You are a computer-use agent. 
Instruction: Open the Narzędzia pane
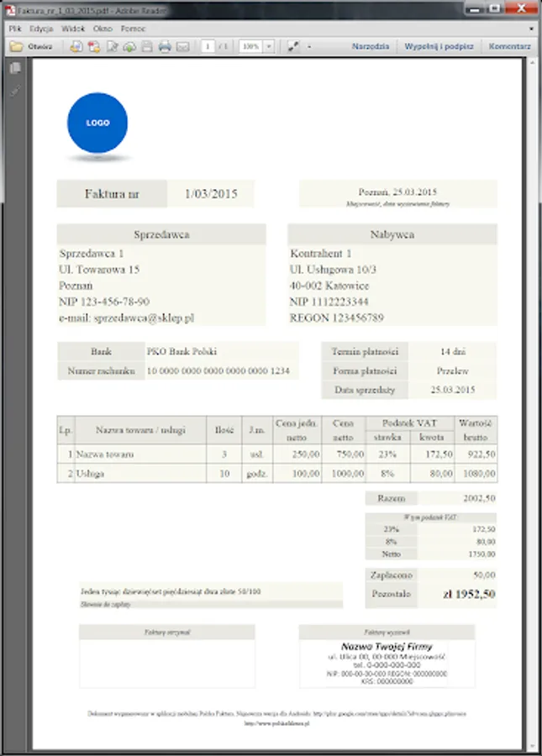pyautogui.click(x=371, y=46)
